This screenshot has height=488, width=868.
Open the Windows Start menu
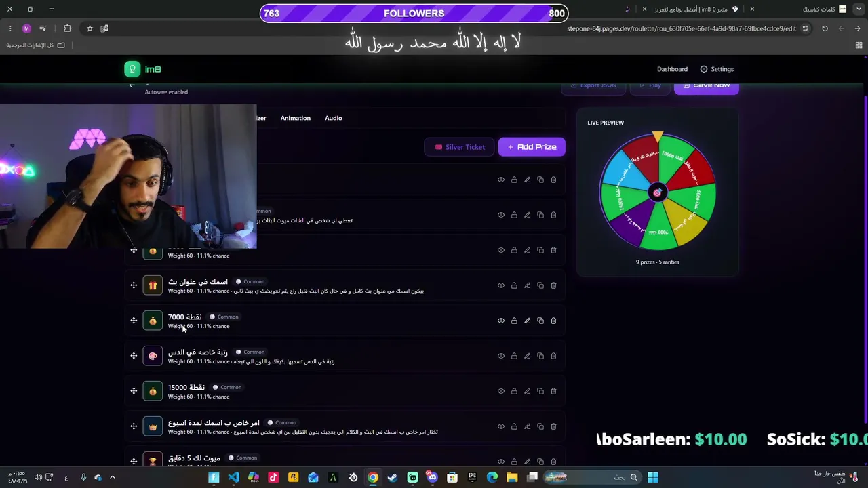[653, 478]
